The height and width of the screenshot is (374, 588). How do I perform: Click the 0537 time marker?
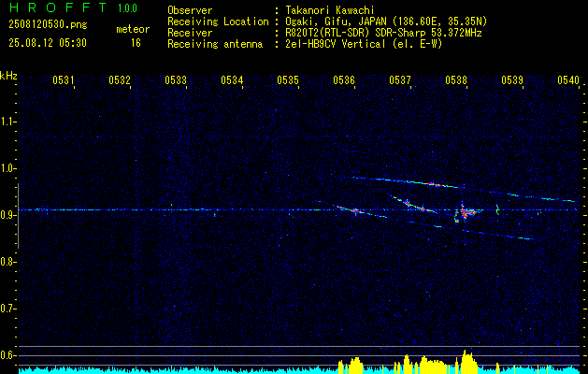(x=400, y=79)
